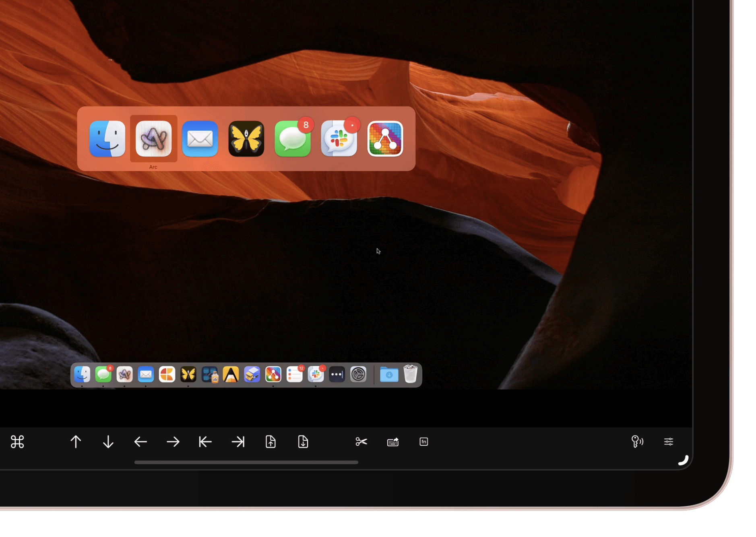Select Messages in the app switcher

(x=293, y=139)
